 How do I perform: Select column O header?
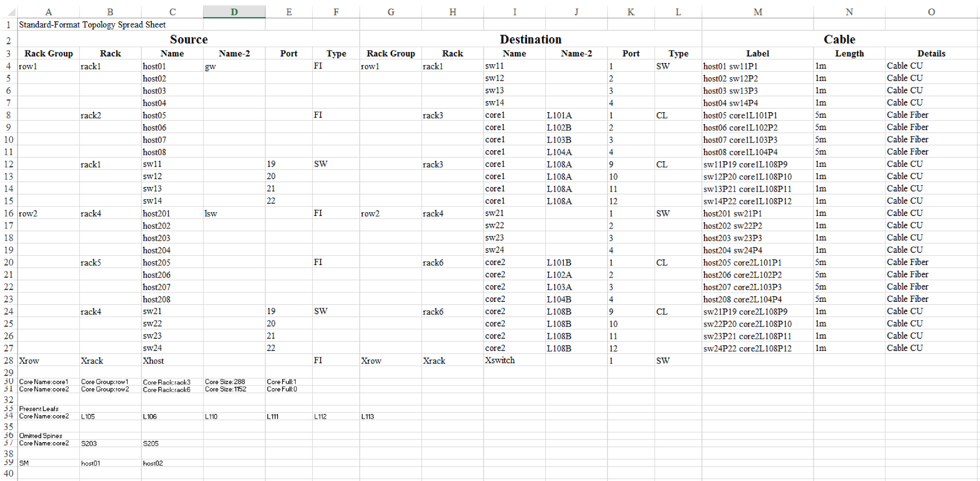pos(931,12)
